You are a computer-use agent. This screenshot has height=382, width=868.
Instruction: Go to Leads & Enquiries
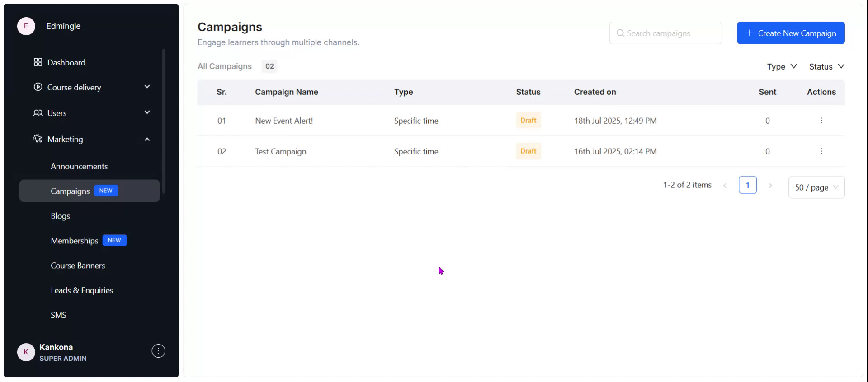click(x=82, y=290)
